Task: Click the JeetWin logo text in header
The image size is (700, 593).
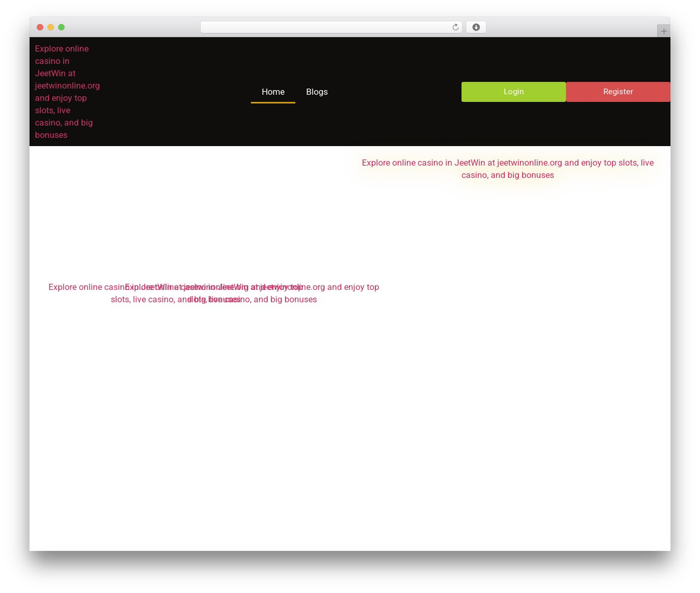Action: (x=67, y=92)
